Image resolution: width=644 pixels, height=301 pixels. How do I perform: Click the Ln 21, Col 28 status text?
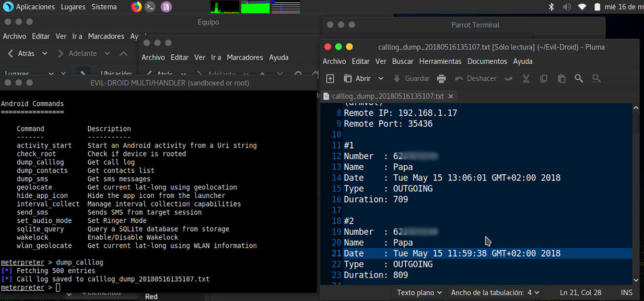pos(581,293)
